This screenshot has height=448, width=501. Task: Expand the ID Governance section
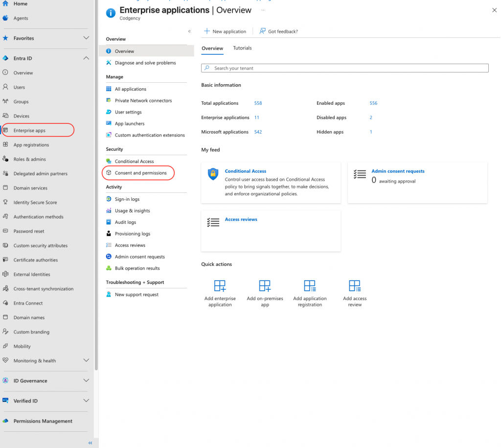click(86, 381)
